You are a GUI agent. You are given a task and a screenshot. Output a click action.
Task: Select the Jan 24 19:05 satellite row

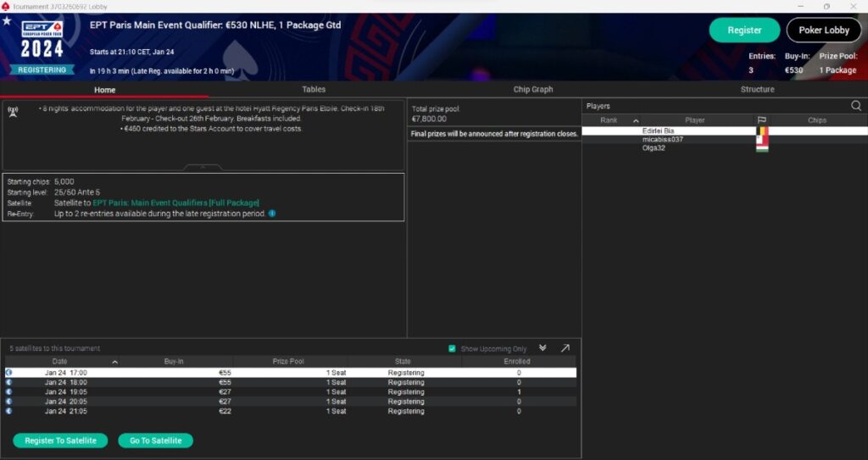(x=291, y=392)
